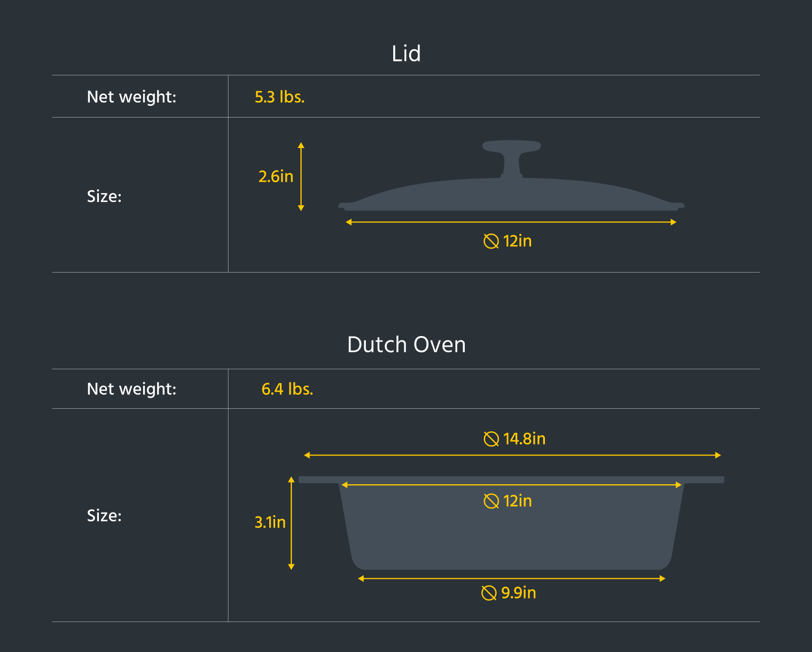Click the 2.6in vertical height arrow
Image resolution: width=812 pixels, height=652 pixels.
(x=301, y=176)
